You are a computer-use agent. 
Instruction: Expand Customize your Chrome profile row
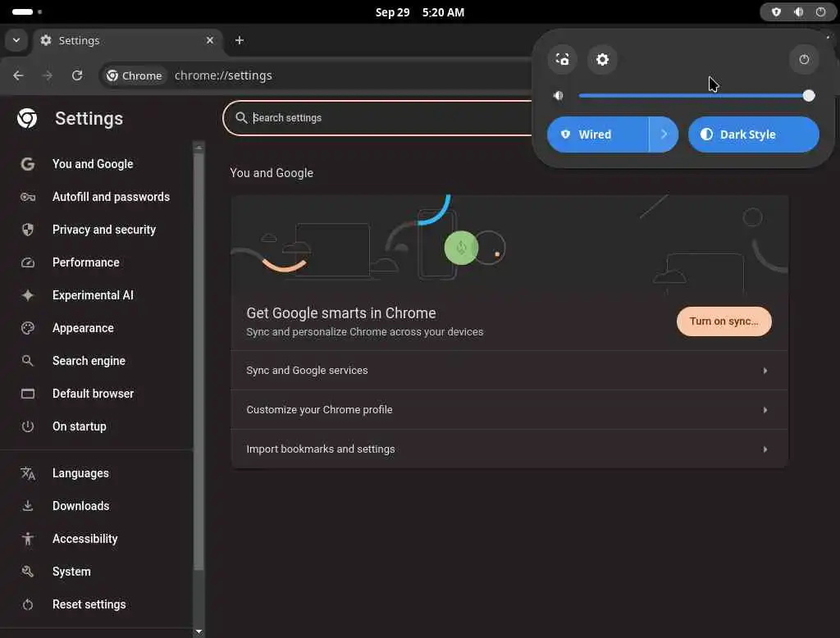tap(509, 410)
